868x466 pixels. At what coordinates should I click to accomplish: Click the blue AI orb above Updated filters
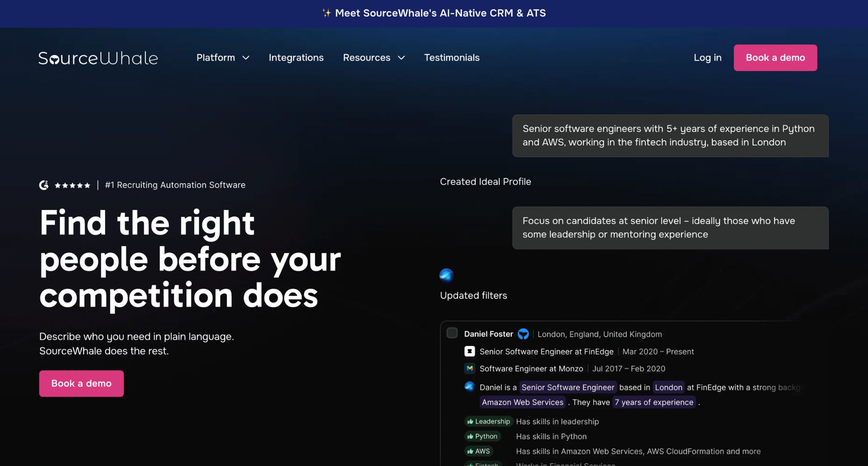pyautogui.click(x=446, y=275)
